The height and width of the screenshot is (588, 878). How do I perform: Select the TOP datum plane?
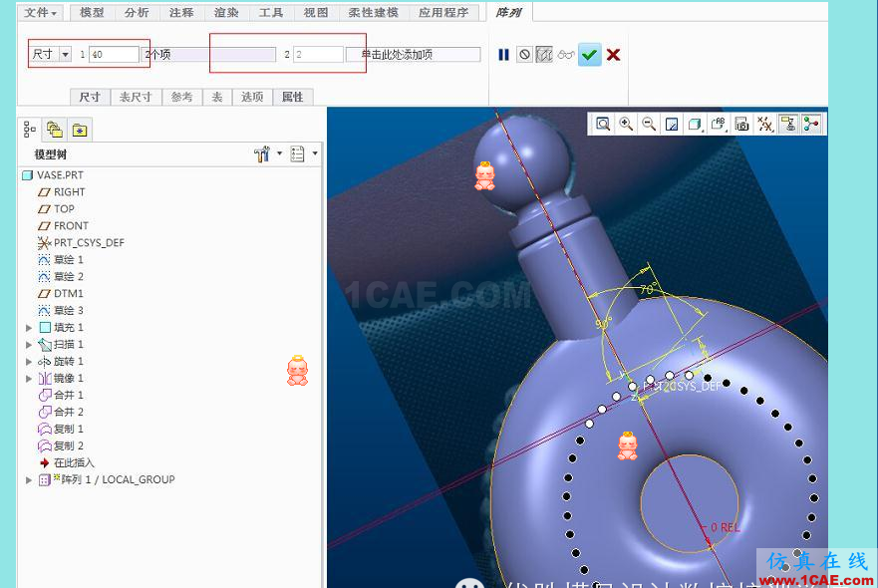pos(64,209)
